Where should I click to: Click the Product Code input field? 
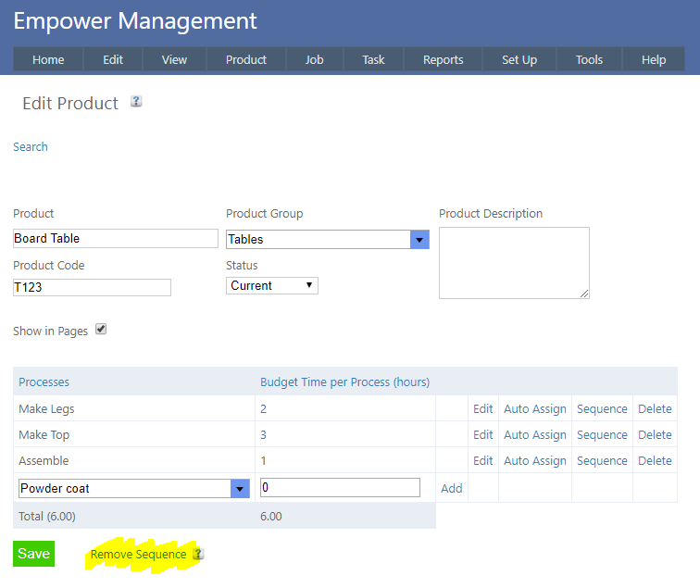pos(92,287)
